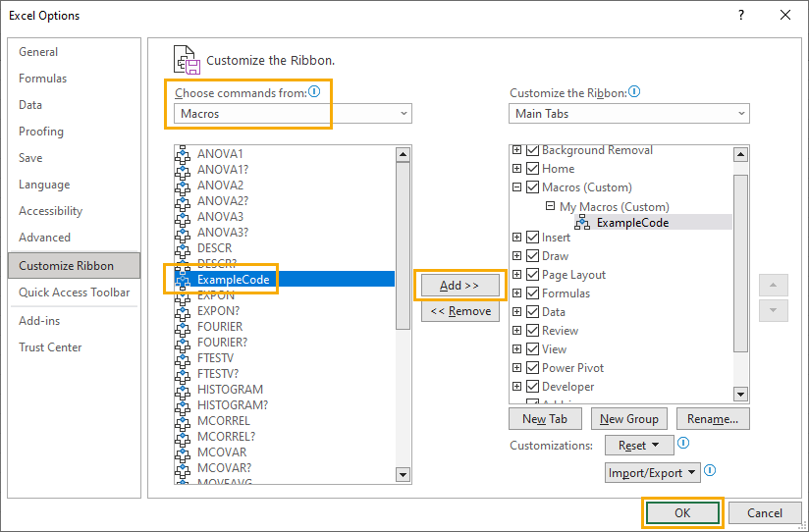This screenshot has height=532, width=809.
Task: Confirm with the OK button
Action: click(682, 513)
